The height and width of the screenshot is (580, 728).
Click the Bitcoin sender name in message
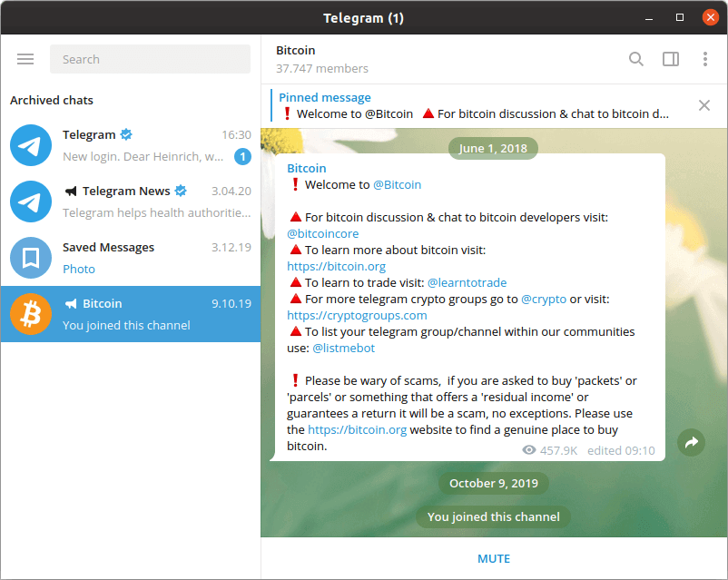pos(307,168)
